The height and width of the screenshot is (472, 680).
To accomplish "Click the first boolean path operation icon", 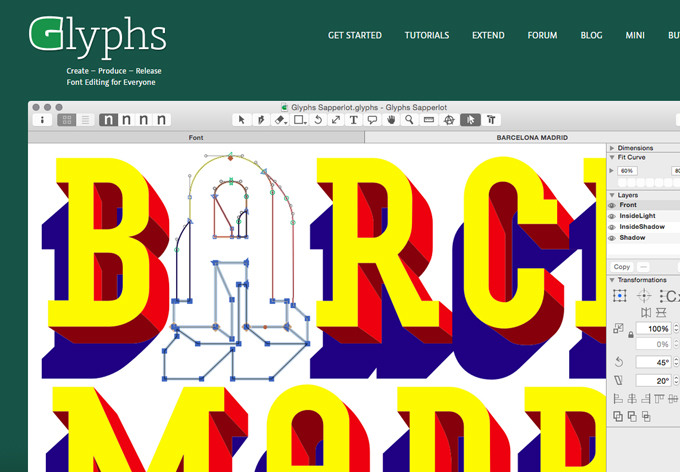I will tap(618, 416).
